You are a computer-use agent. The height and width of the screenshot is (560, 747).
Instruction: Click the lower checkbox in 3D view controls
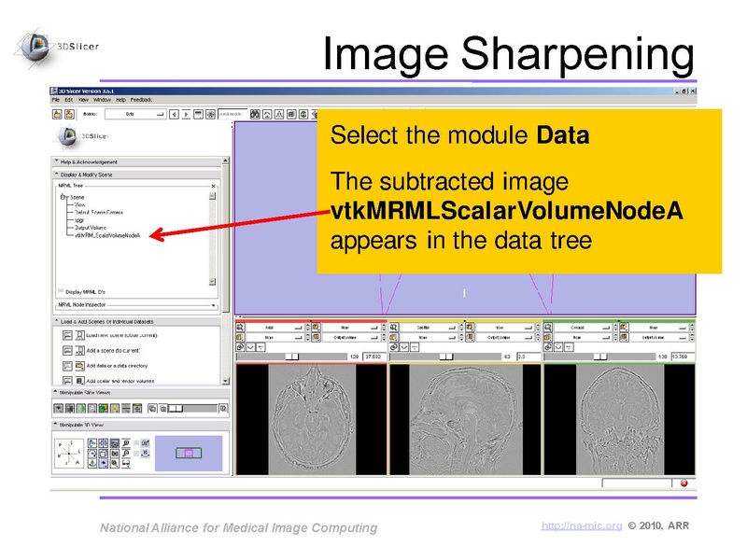(136, 454)
